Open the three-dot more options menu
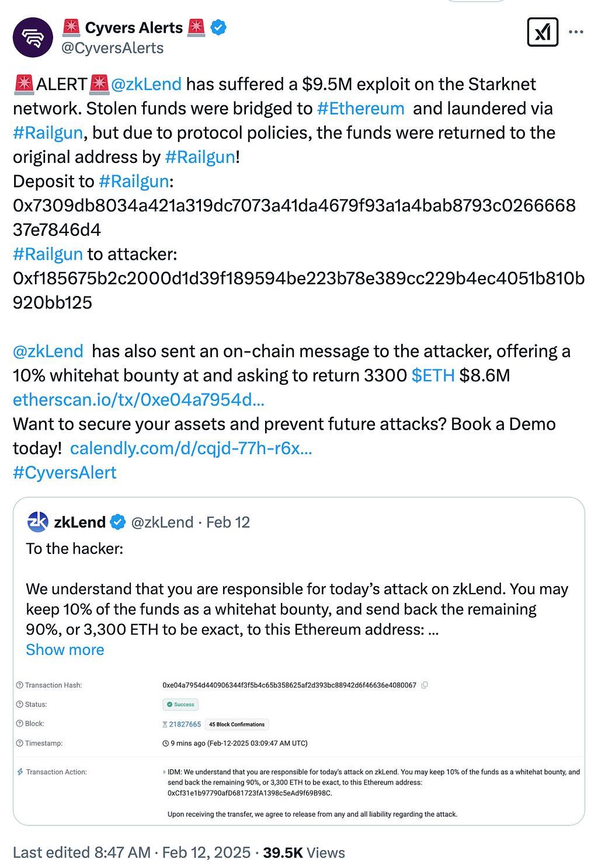Image resolution: width=598 pixels, height=868 pixels. click(576, 32)
